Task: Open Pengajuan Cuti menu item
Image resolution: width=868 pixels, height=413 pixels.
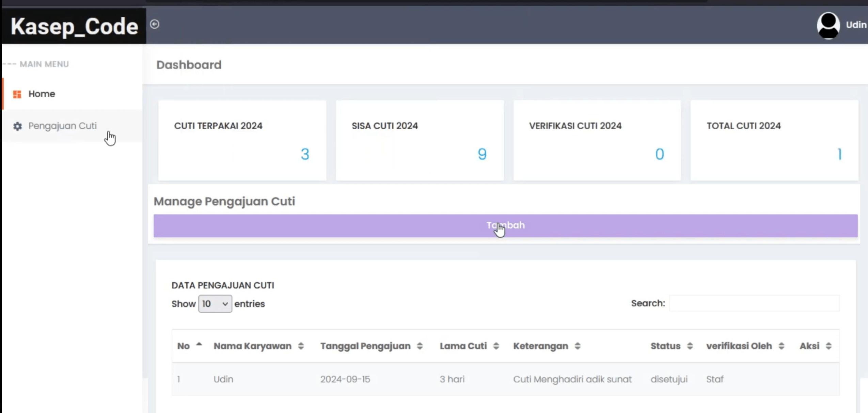Action: pos(73,126)
